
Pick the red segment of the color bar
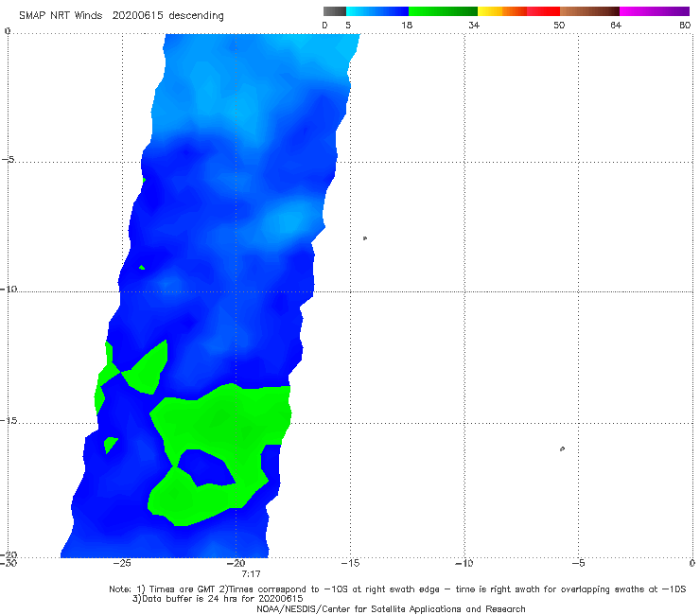pos(543,11)
